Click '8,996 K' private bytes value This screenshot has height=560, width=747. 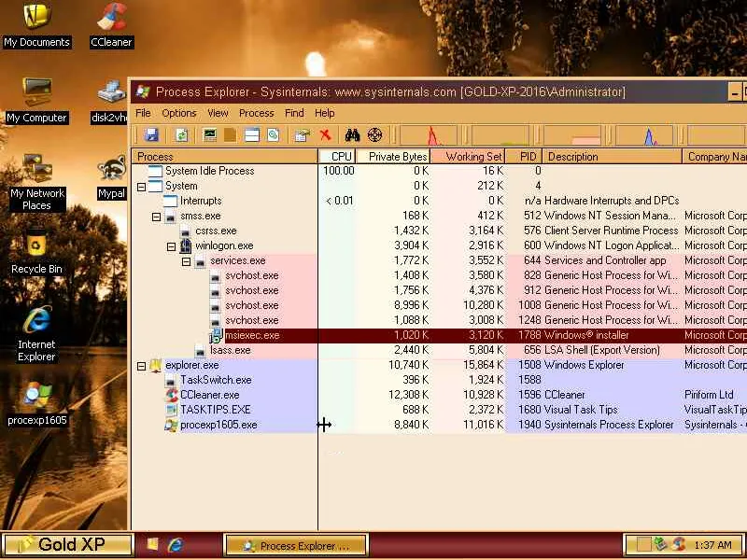411,305
